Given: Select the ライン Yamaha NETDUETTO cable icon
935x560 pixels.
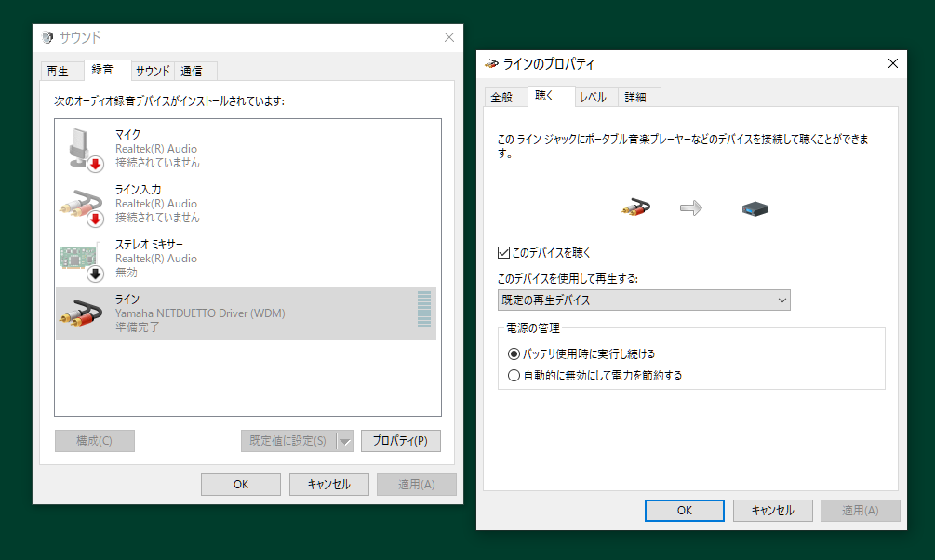Looking at the screenshot, I should (81, 313).
